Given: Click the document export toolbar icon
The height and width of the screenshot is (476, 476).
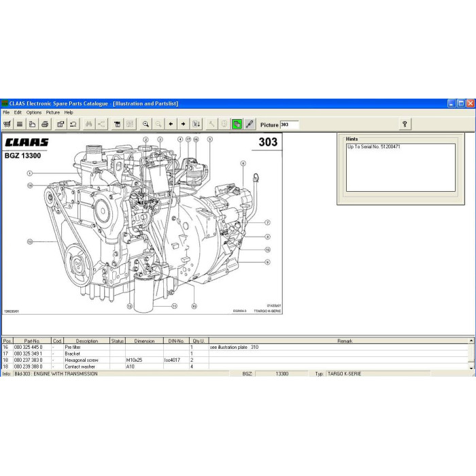Looking at the screenshot, I should coord(32,124).
